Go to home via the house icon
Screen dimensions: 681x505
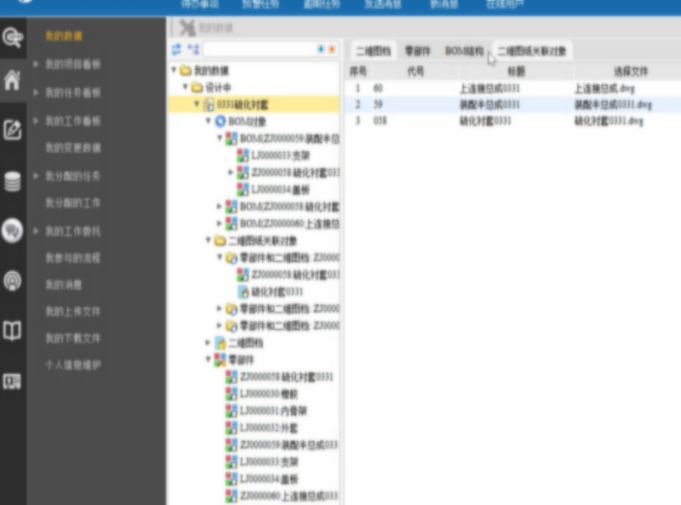pyautogui.click(x=12, y=80)
